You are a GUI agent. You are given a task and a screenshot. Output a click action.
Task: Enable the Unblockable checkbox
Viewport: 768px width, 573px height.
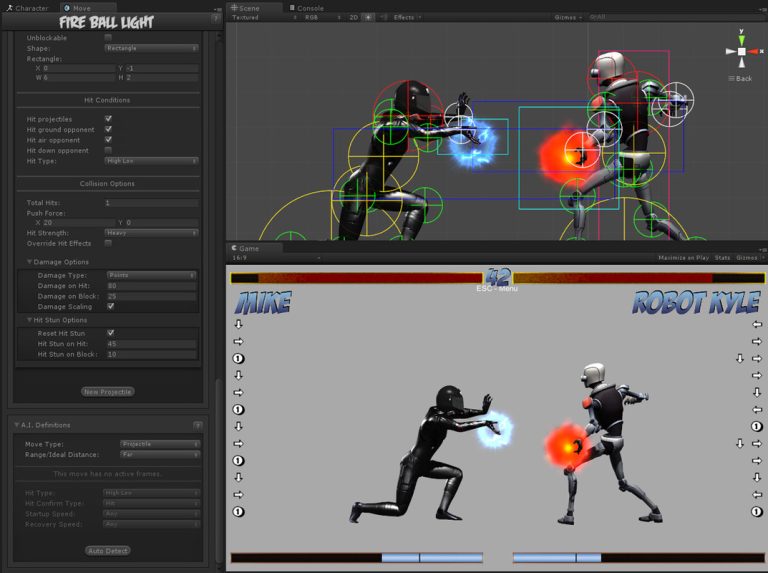point(108,37)
